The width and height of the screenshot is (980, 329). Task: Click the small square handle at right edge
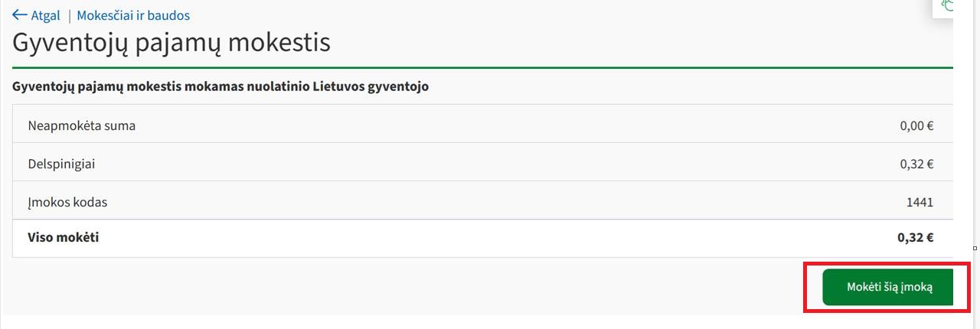point(975,248)
